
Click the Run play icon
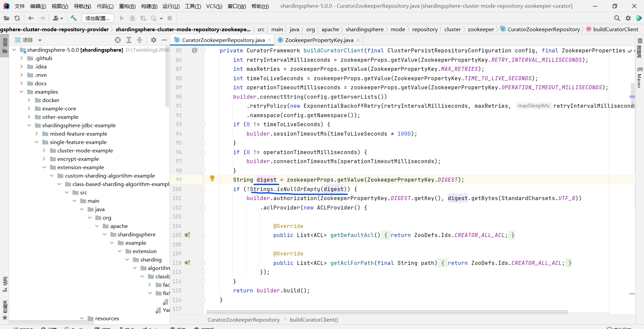pyautogui.click(x=122, y=18)
